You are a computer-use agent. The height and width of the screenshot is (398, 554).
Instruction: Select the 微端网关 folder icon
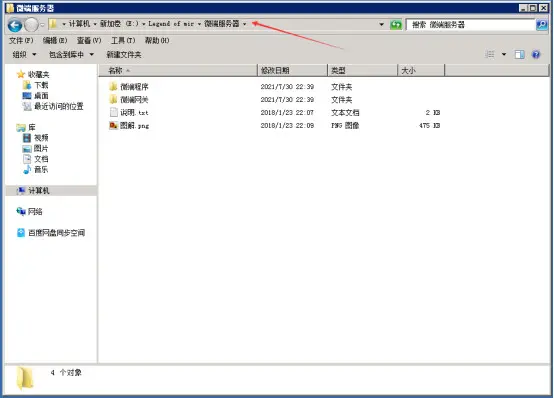point(113,99)
